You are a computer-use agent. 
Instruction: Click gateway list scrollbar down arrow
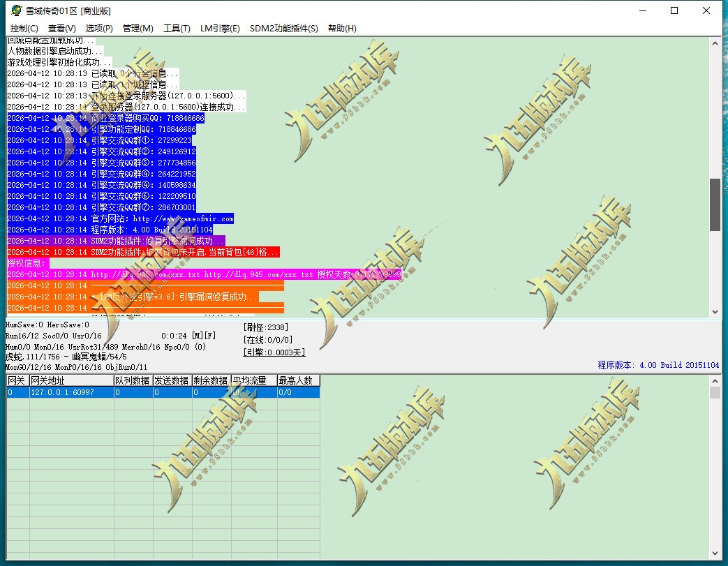715,553
